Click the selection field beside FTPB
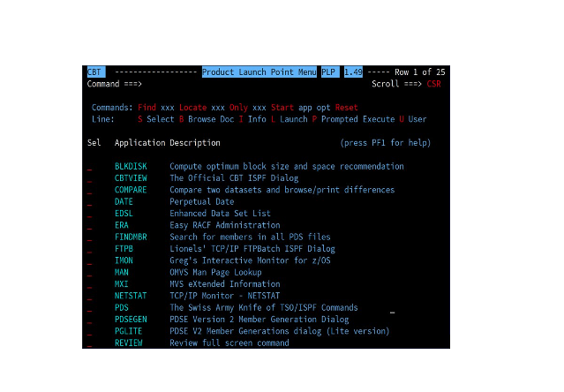The image size is (564, 392). pyautogui.click(x=89, y=249)
